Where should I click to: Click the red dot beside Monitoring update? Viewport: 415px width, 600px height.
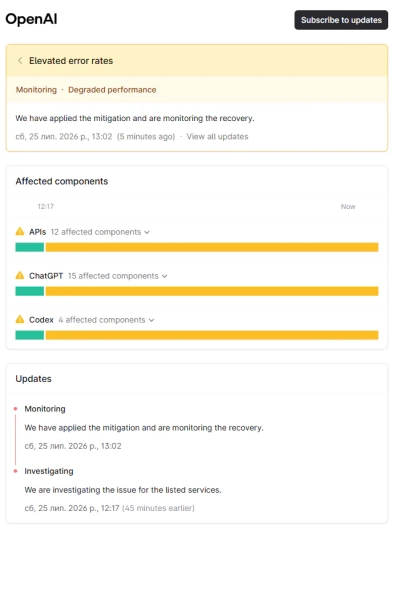point(15,409)
